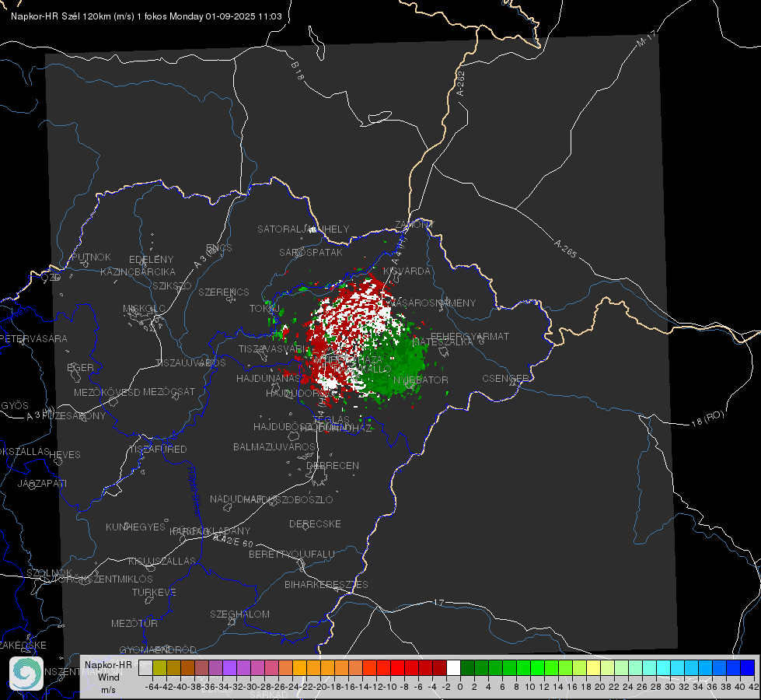
Task: Click the JÁSZAPÁTI label
Action: click(42, 483)
